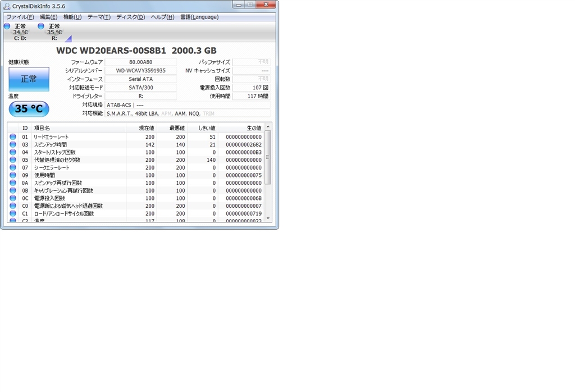Click status orb for attribute 01 read error rate
575x392 pixels.
tap(13, 137)
